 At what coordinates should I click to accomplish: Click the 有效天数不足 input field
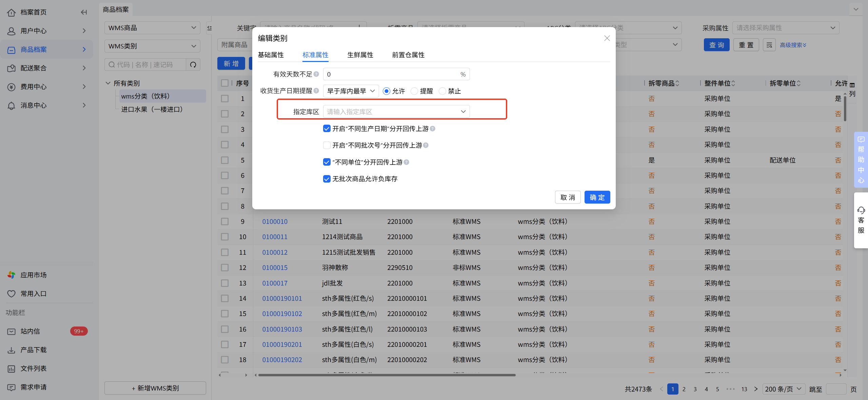coord(390,74)
